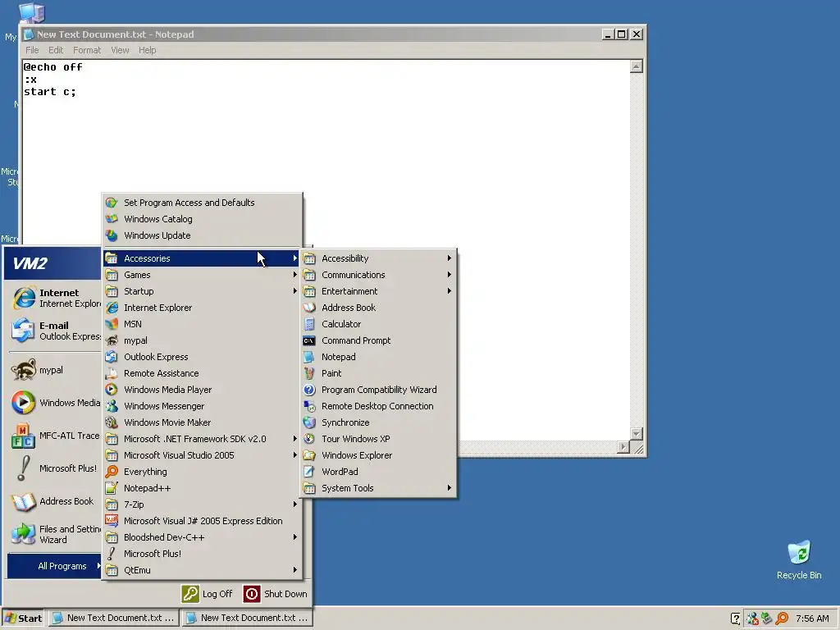Click Notepad vertical scrollbar down arrow
This screenshot has height=630, width=840.
pyautogui.click(x=636, y=433)
